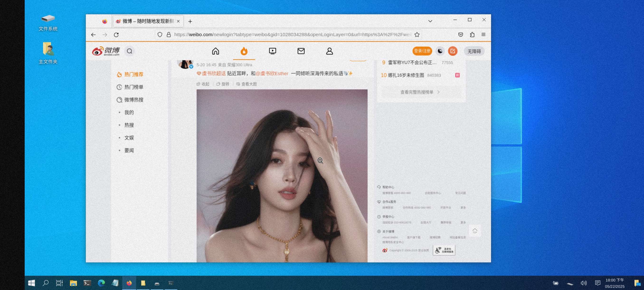Open Firefox hamburger application menu
Screen dimensions: 644x290
pyautogui.click(x=483, y=34)
